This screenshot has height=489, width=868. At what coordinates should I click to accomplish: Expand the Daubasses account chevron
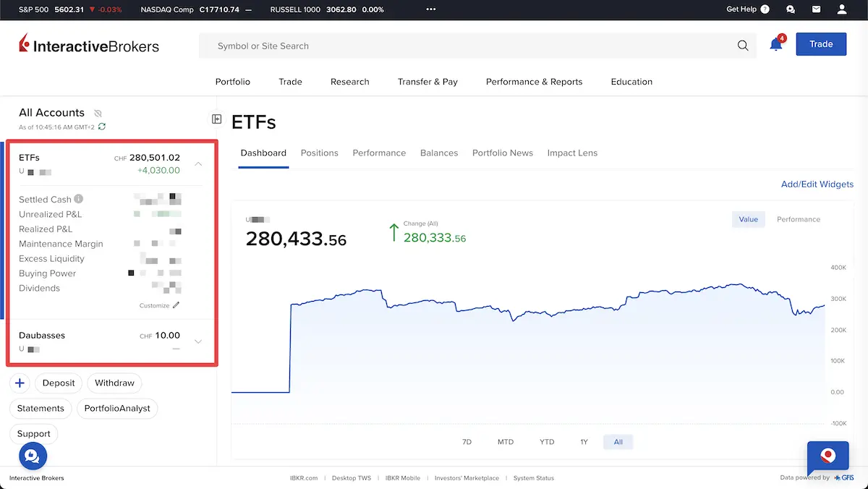point(198,341)
